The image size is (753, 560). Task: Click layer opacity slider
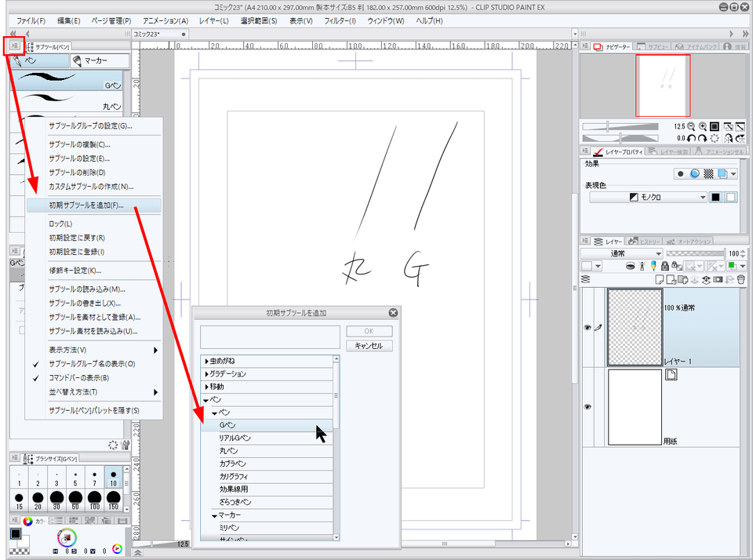[696, 253]
